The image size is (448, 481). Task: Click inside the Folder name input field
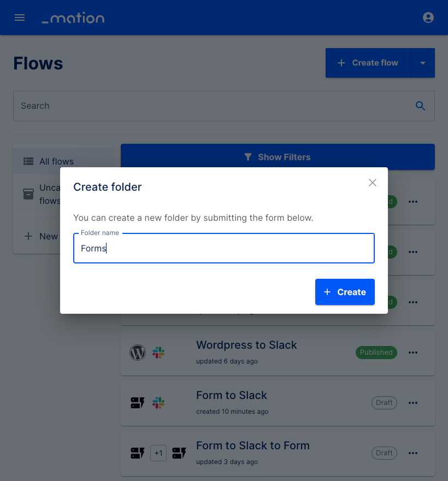[224, 248]
